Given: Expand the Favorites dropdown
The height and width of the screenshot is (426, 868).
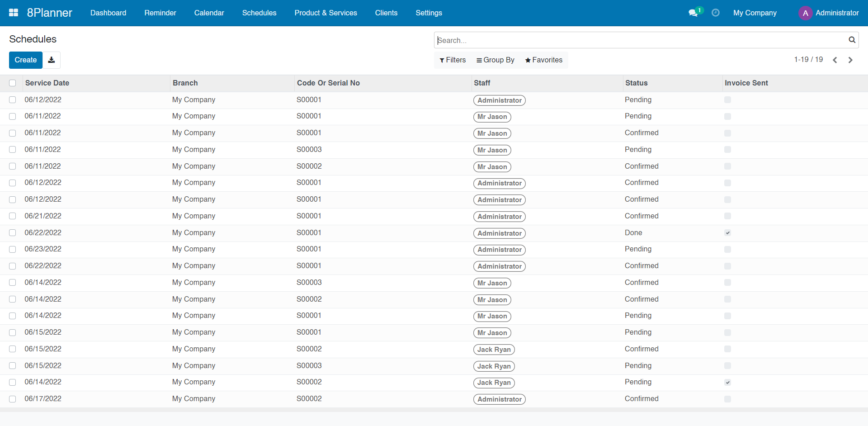Looking at the screenshot, I should point(543,60).
